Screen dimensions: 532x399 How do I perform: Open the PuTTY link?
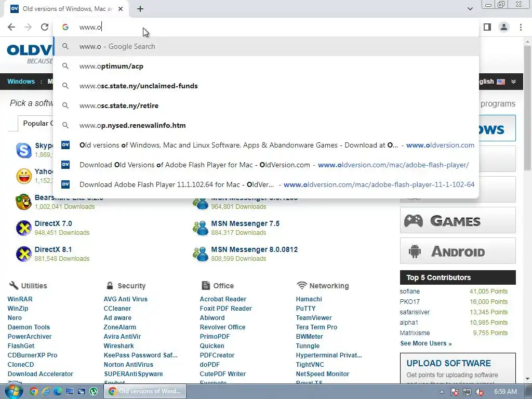(305, 309)
